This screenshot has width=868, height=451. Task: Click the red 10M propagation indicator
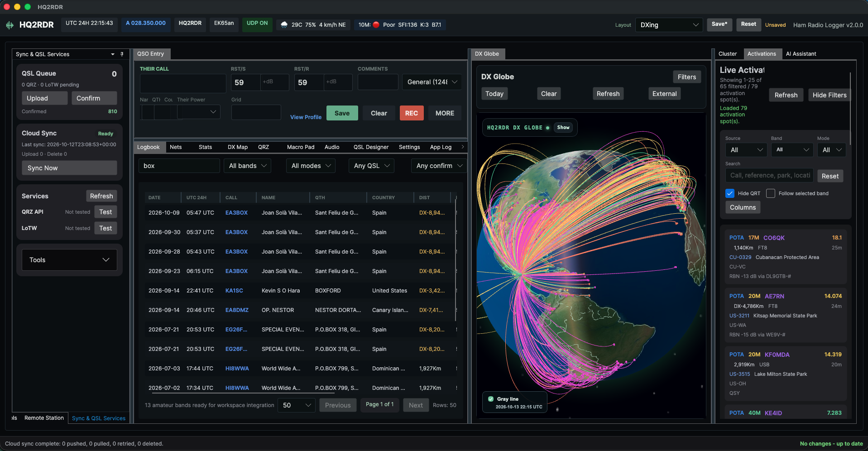[x=376, y=25]
